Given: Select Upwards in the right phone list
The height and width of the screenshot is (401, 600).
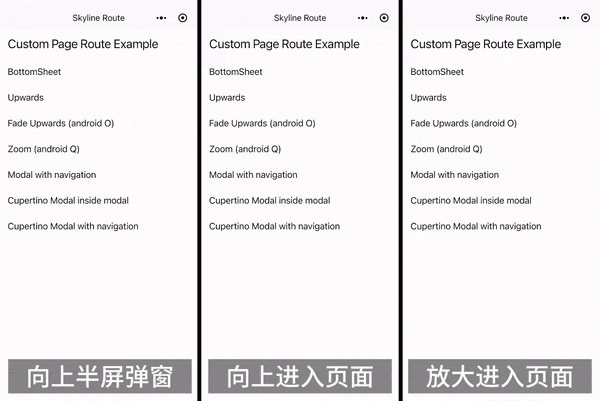Looking at the screenshot, I should (x=428, y=98).
